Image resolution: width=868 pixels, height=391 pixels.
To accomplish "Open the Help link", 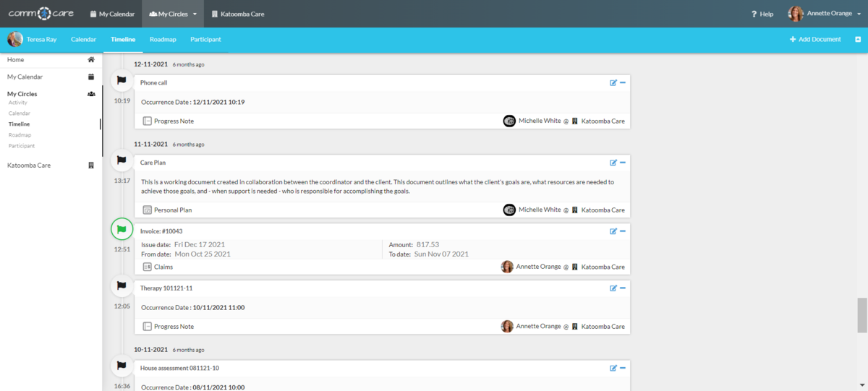I will [x=762, y=14].
